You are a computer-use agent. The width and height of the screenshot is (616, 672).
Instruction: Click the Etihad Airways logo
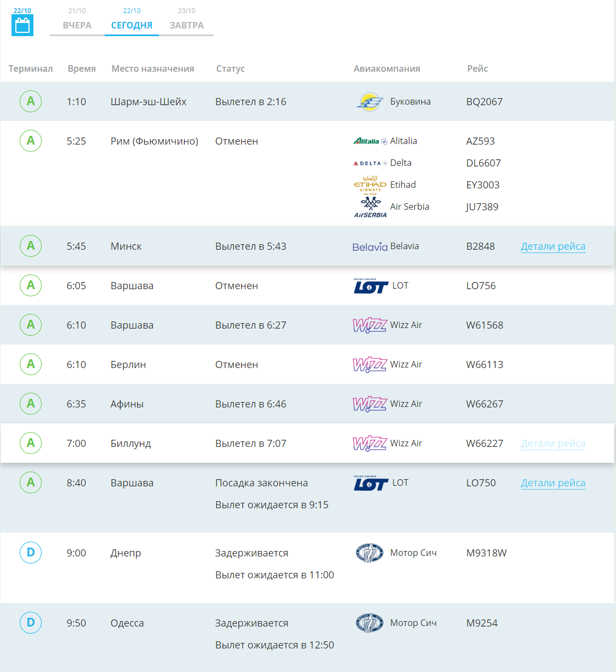click(370, 185)
